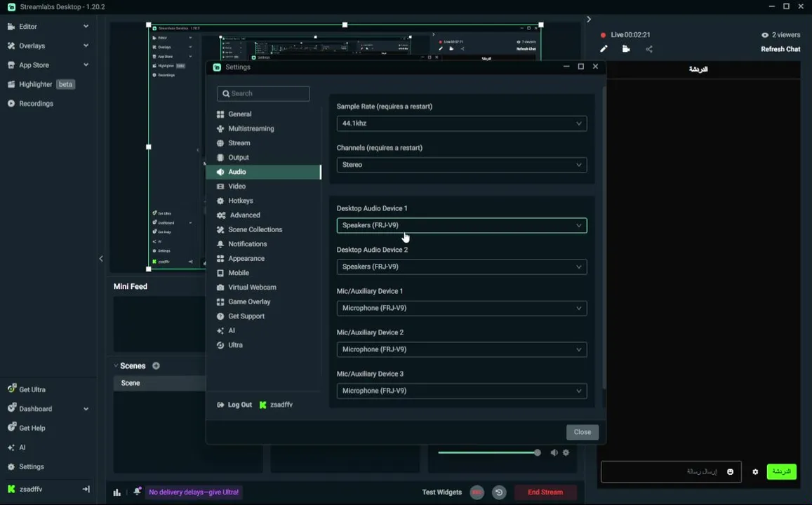
Task: Click Test Widgets button
Action: pos(441,492)
